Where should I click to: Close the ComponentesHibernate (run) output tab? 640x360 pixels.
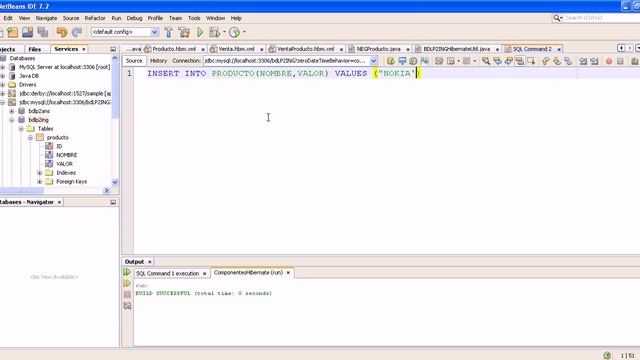[x=288, y=273]
